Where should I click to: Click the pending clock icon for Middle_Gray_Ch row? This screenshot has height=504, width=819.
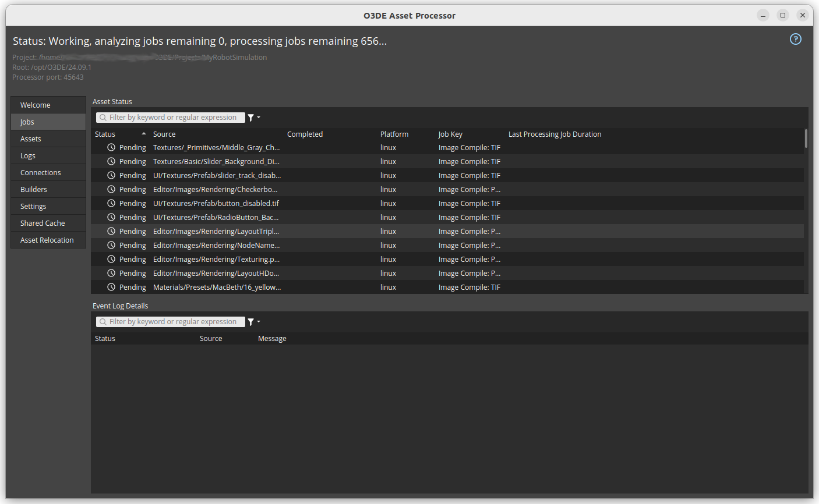point(111,148)
